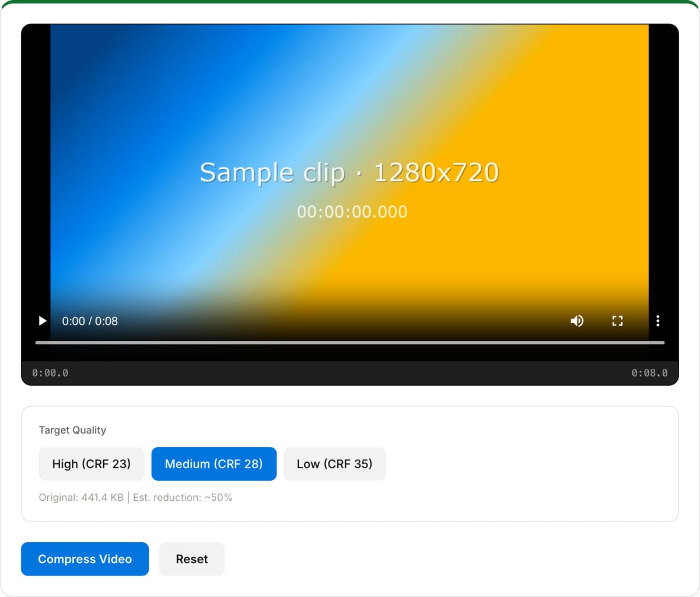The width and height of the screenshot is (700, 597).
Task: Click the Est. reduction: ~50% text
Action: click(x=183, y=498)
